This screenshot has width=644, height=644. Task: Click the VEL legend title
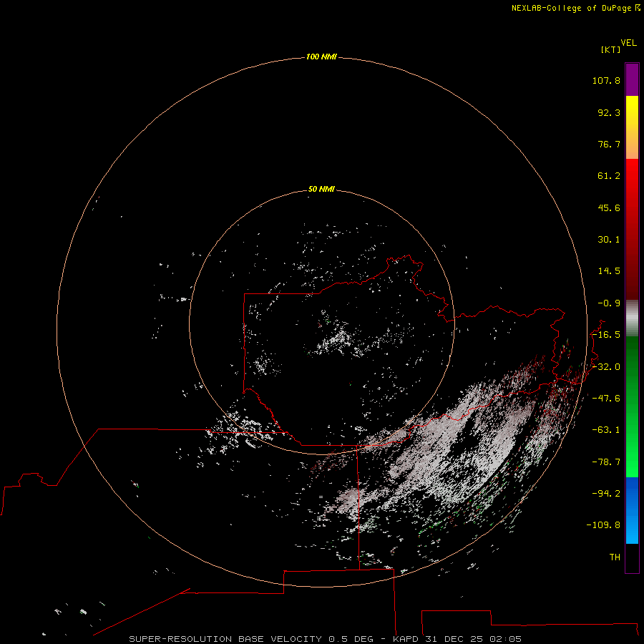[628, 43]
